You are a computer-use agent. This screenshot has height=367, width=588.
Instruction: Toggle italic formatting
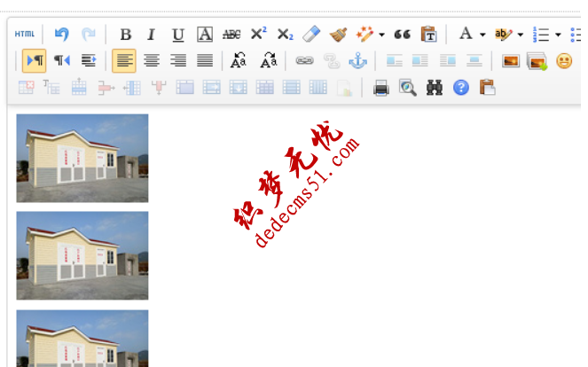coord(151,35)
